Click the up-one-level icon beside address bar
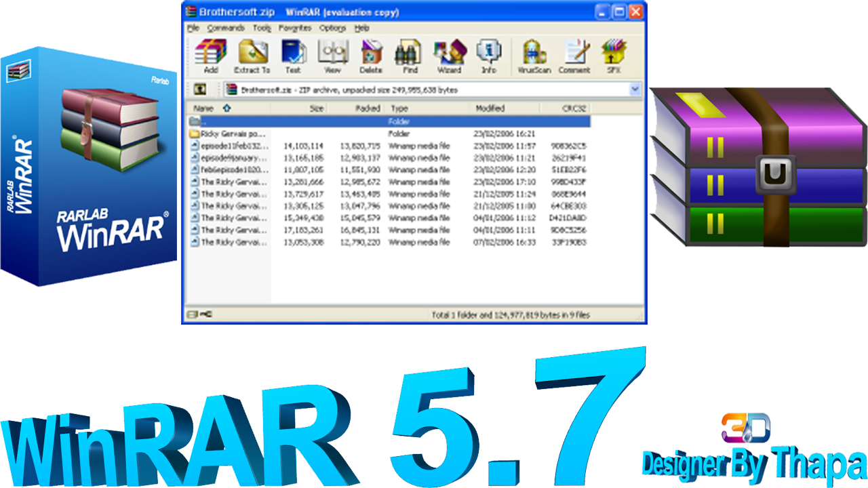868x488 pixels. (200, 89)
